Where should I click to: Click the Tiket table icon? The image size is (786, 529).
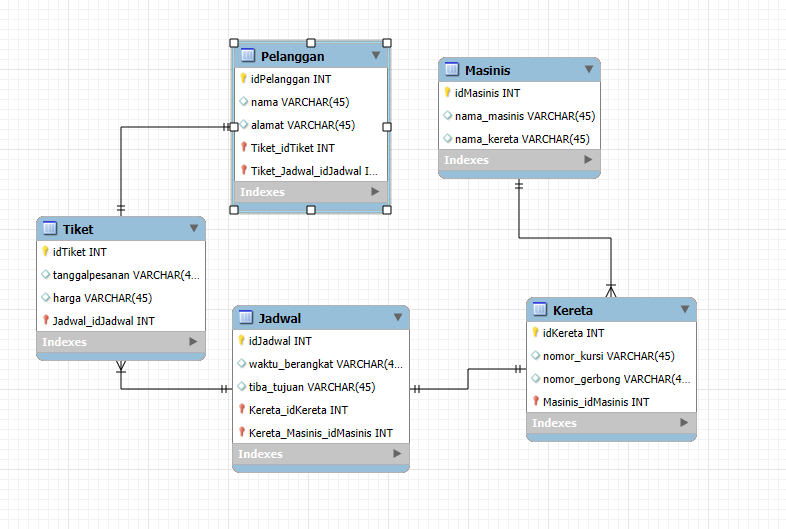click(x=50, y=228)
